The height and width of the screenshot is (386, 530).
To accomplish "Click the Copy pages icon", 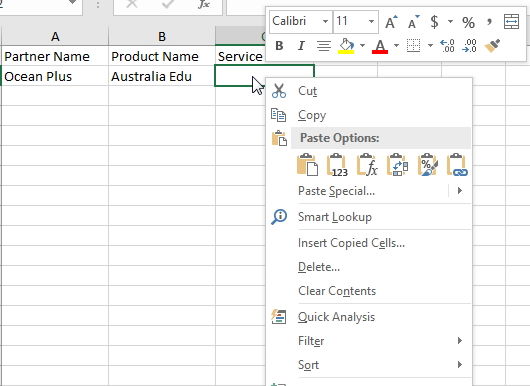I will click(x=279, y=115).
